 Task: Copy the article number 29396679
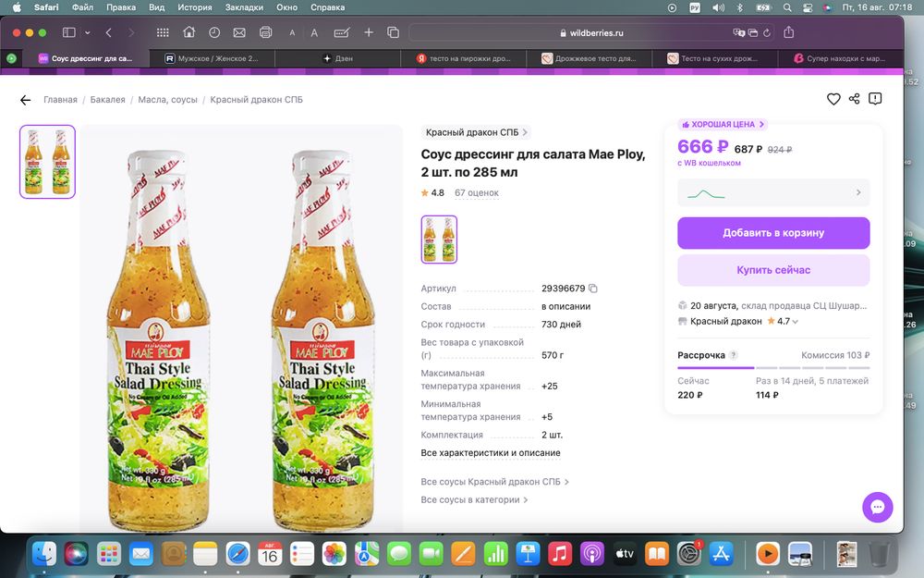pyautogui.click(x=593, y=289)
